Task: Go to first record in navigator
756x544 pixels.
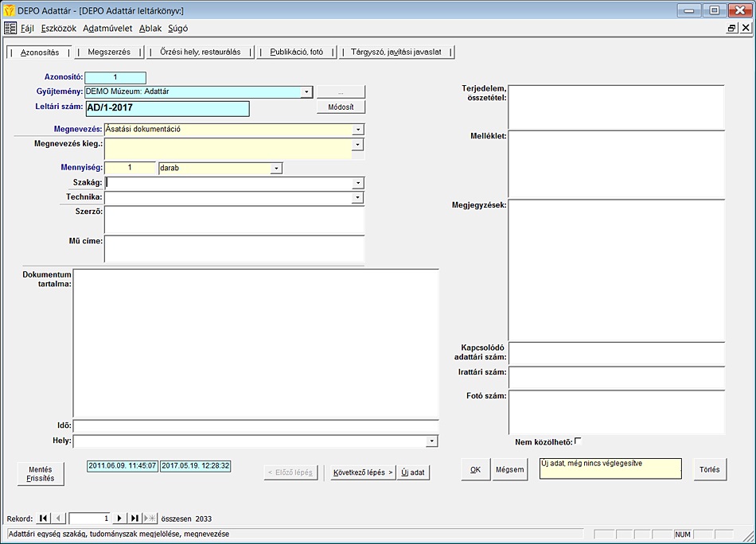Action: pos(44,519)
